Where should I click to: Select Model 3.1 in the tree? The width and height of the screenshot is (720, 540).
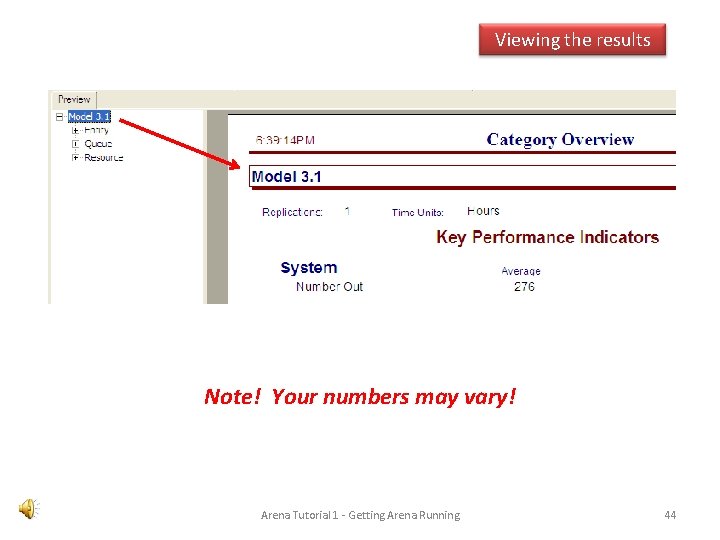(x=89, y=117)
